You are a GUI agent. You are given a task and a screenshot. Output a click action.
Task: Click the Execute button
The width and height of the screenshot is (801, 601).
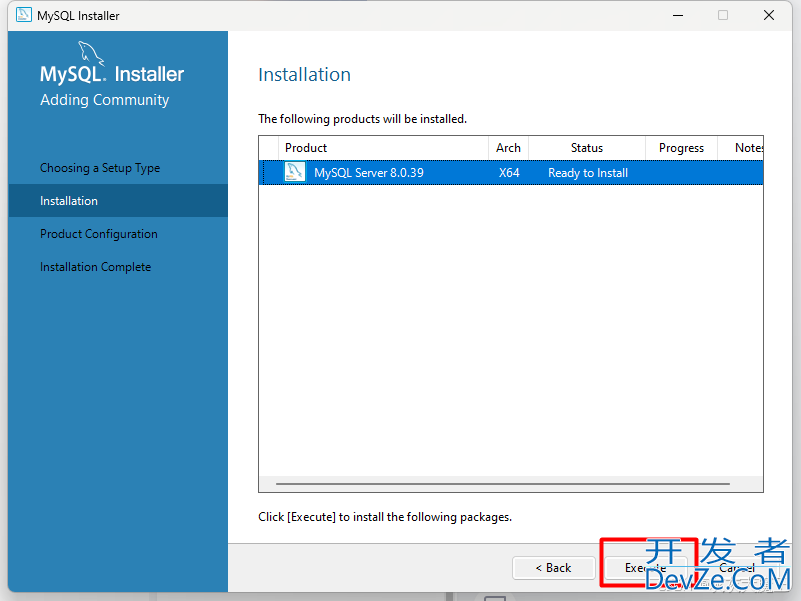tap(646, 568)
